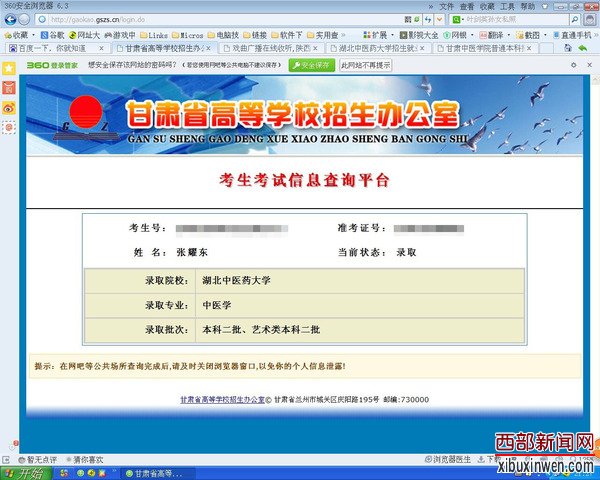Click the 甘肃省高等学校招生办公室 footer link

[222, 399]
